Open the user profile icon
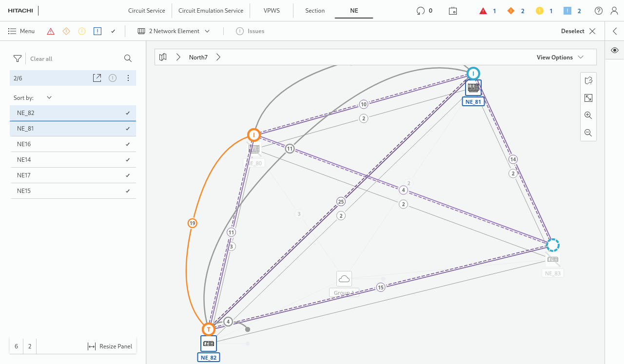The height and width of the screenshot is (364, 624). [614, 11]
